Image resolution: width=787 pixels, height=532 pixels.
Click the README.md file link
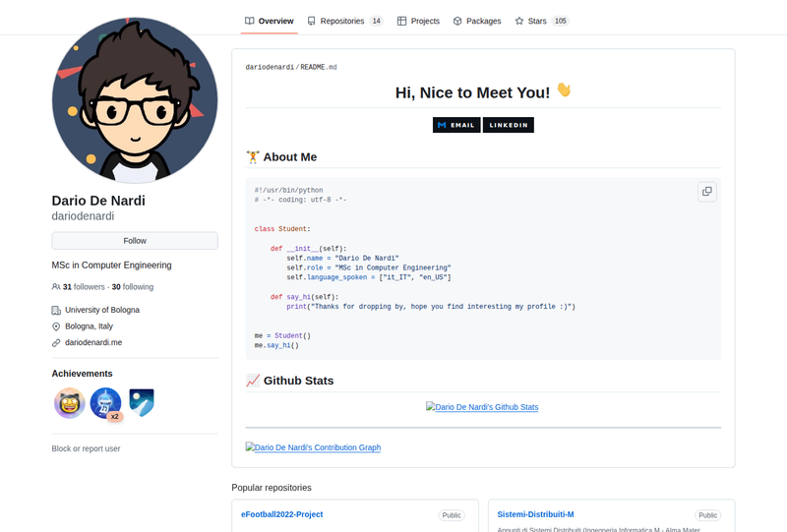coord(319,67)
